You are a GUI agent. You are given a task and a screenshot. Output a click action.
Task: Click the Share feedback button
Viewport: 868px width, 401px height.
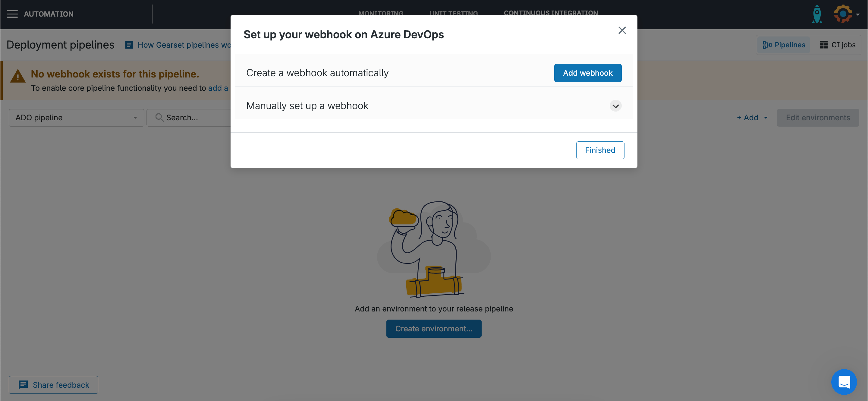[x=54, y=385]
